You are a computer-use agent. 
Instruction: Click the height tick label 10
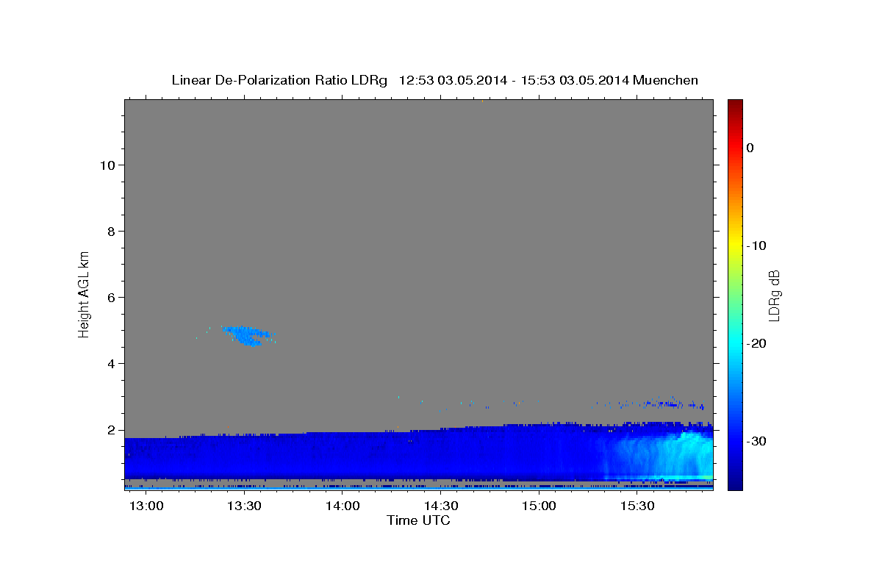(x=108, y=165)
